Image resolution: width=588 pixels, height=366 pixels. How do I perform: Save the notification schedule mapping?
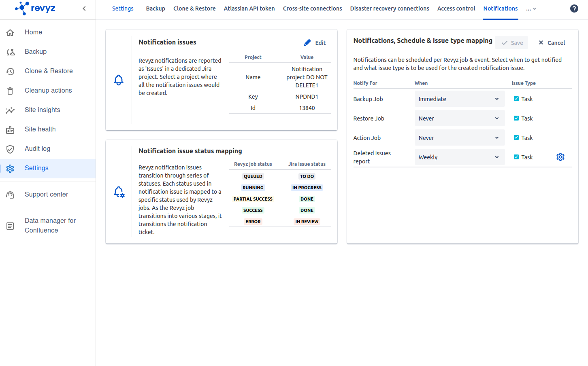(511, 42)
